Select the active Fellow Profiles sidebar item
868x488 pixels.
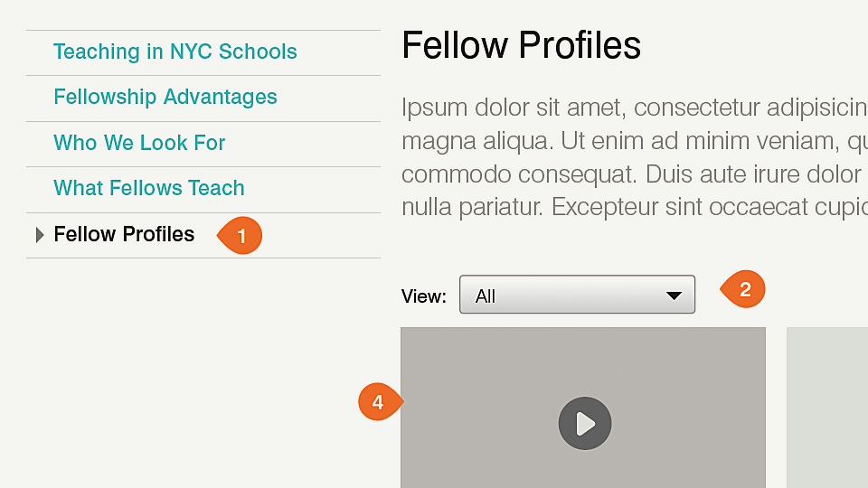pyautogui.click(x=124, y=235)
